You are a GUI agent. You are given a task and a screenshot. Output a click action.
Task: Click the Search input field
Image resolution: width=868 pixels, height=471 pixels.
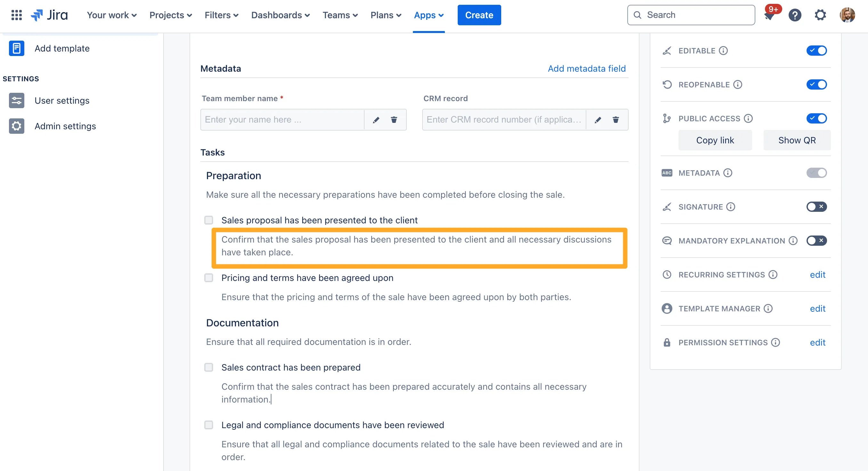click(691, 15)
